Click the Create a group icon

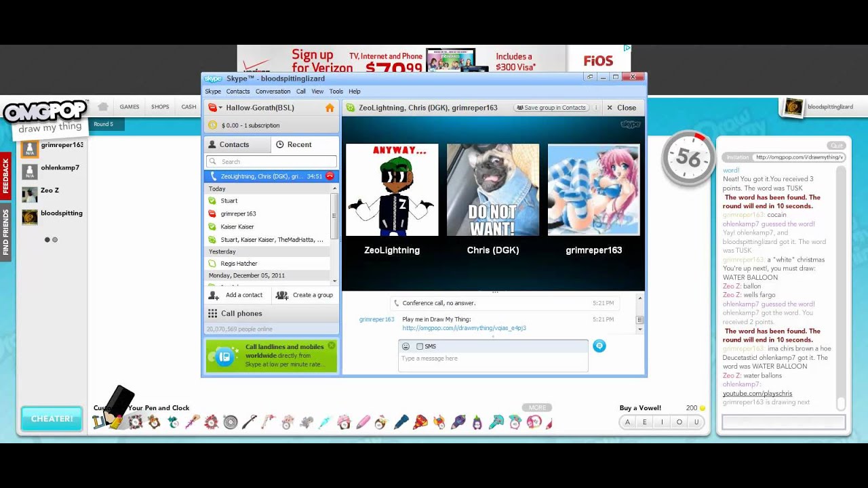click(x=282, y=296)
